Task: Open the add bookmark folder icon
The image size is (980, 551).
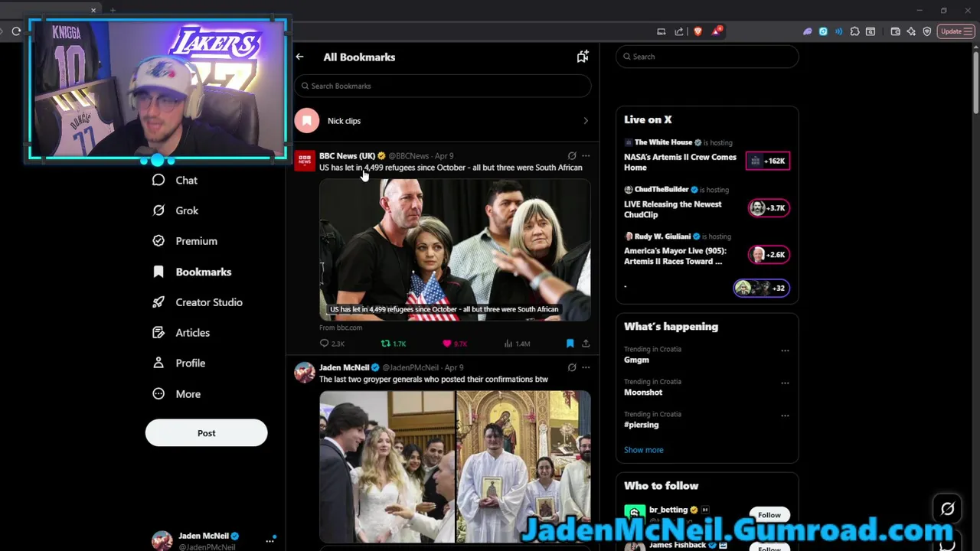Action: (583, 57)
